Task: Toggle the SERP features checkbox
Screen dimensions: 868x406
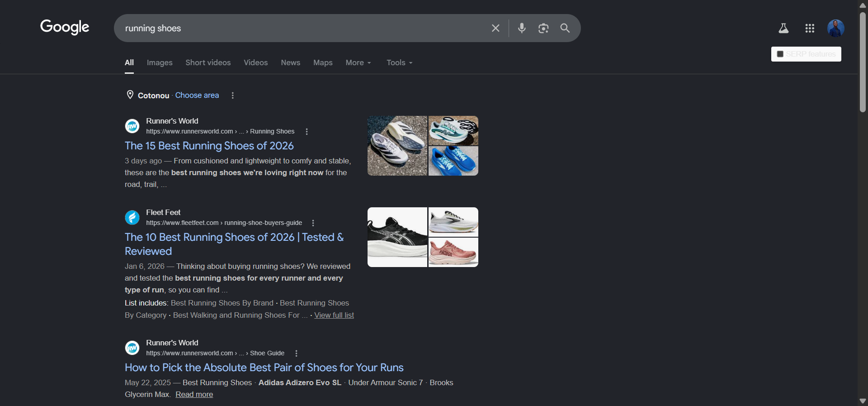Action: pyautogui.click(x=780, y=54)
